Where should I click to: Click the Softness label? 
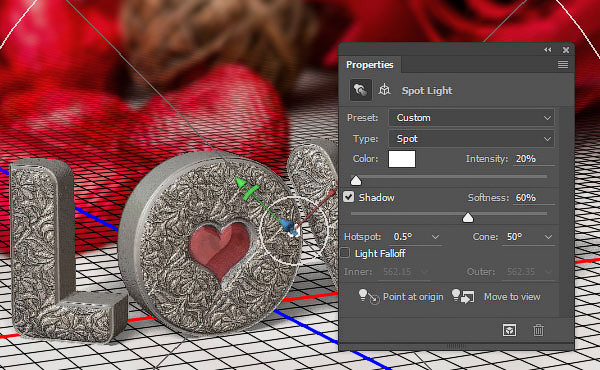[x=488, y=198]
